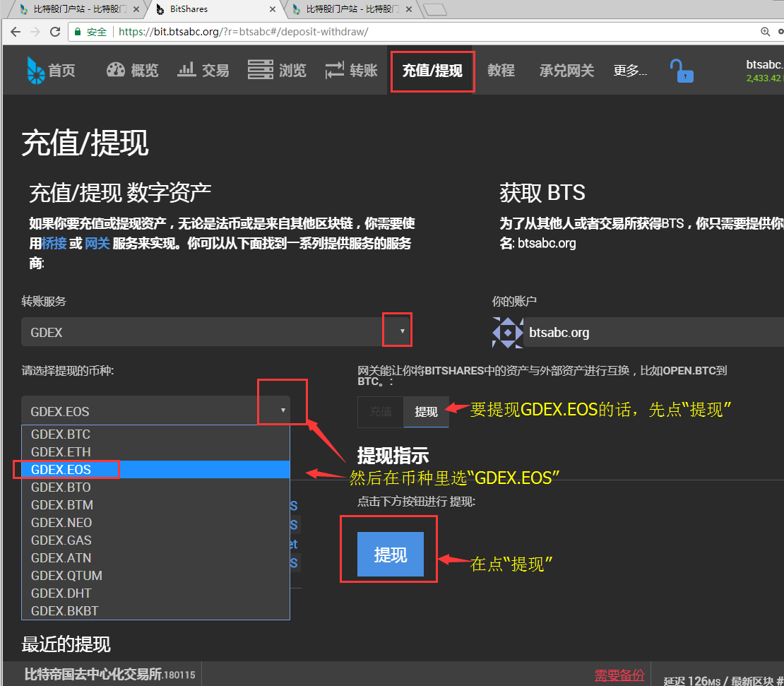Open the 充值/提现 menu item

[x=432, y=71]
